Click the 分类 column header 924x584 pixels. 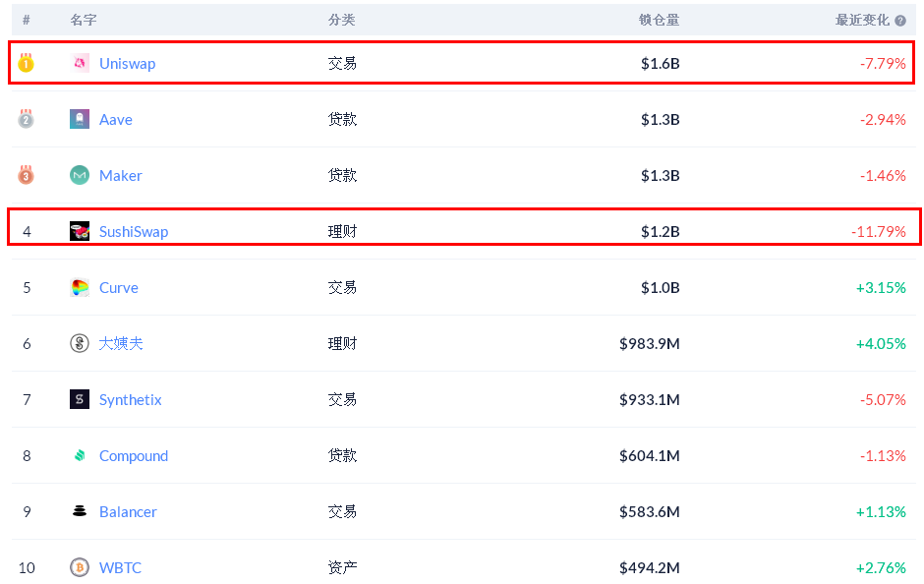tap(342, 20)
